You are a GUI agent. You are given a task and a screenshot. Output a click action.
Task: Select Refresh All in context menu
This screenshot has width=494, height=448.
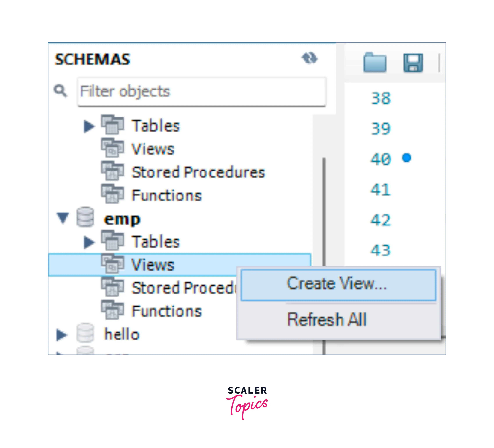pos(327,320)
